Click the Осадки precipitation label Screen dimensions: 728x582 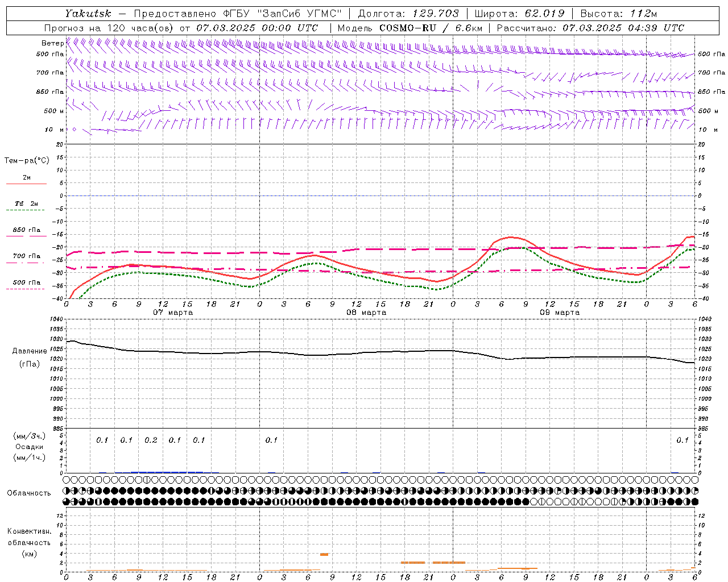29,447
